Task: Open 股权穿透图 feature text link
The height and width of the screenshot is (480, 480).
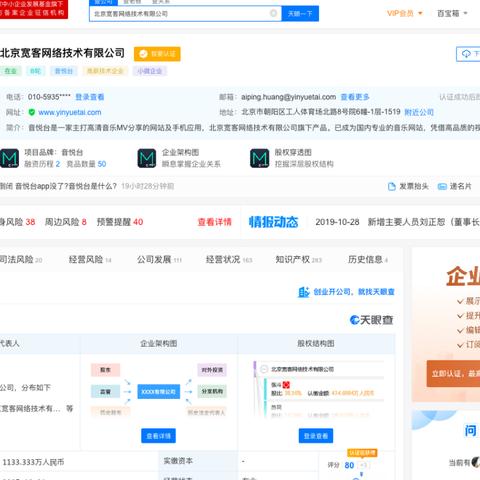Action: point(293,153)
